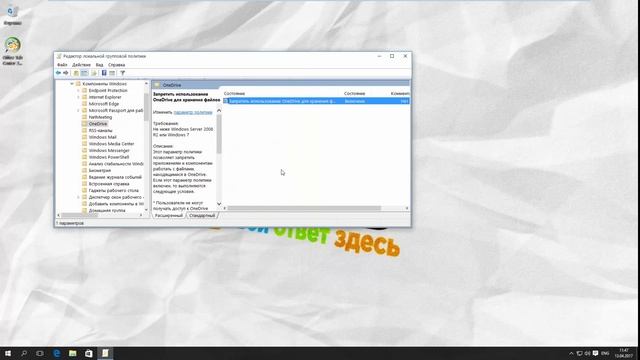Image resolution: width=640 pixels, height=360 pixels.
Task: Expand the Диспетчер окон рабочего node
Action: (x=78, y=197)
